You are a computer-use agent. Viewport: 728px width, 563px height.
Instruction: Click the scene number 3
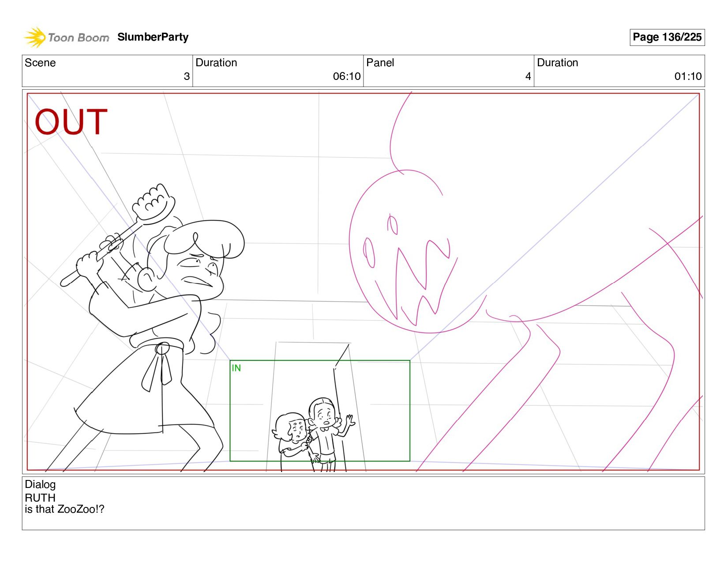point(187,76)
